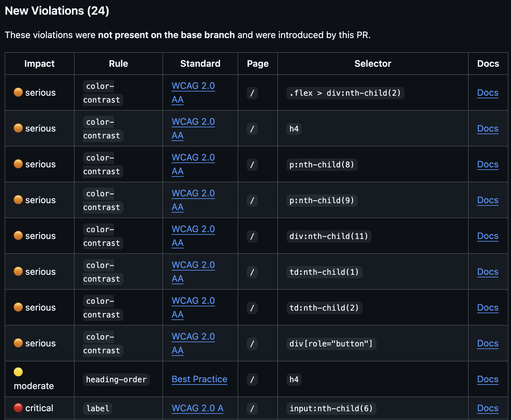Click orange serious icon for td:nth-child(1) row

(18, 271)
